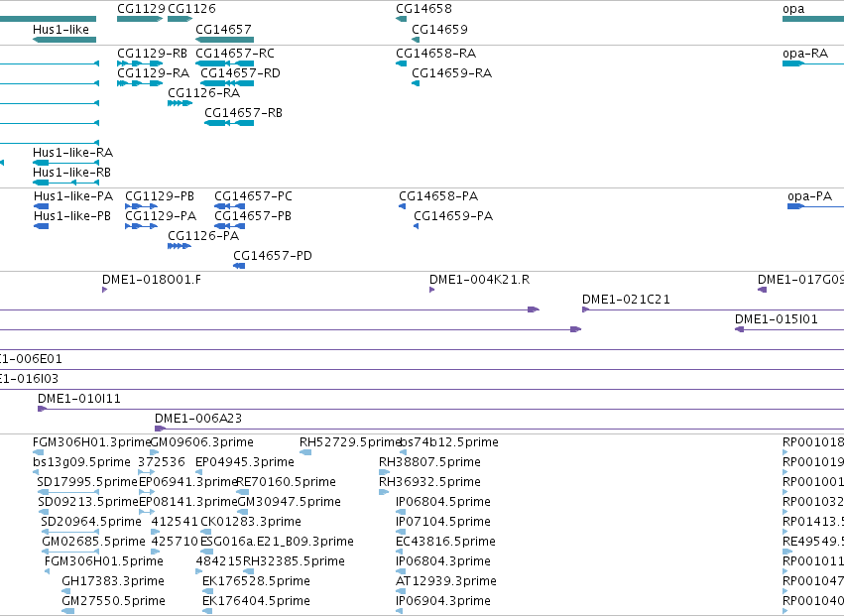This screenshot has height=616, width=844.
Task: Open EST EP04945.3prime
Action: click(245, 462)
